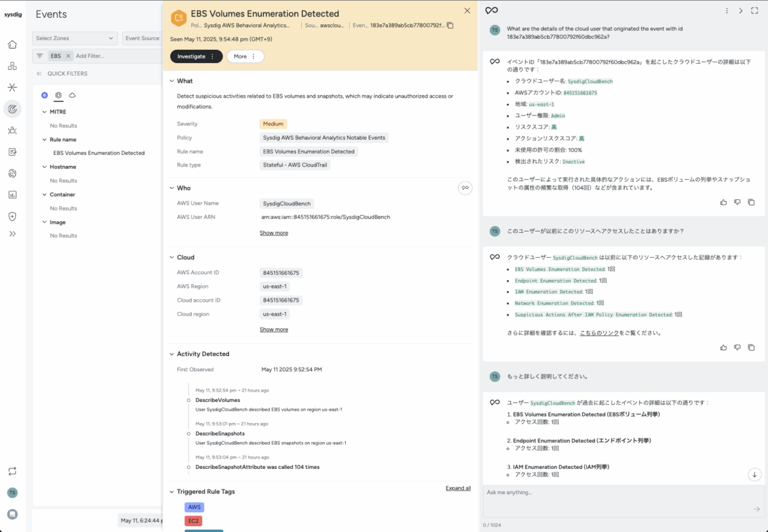Collapse the Rule name filter section
Screen dimensions: 768x532
[45, 140]
